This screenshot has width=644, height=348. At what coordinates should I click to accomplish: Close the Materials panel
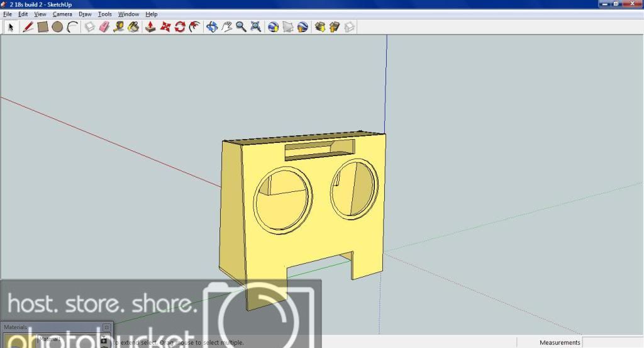(106, 327)
